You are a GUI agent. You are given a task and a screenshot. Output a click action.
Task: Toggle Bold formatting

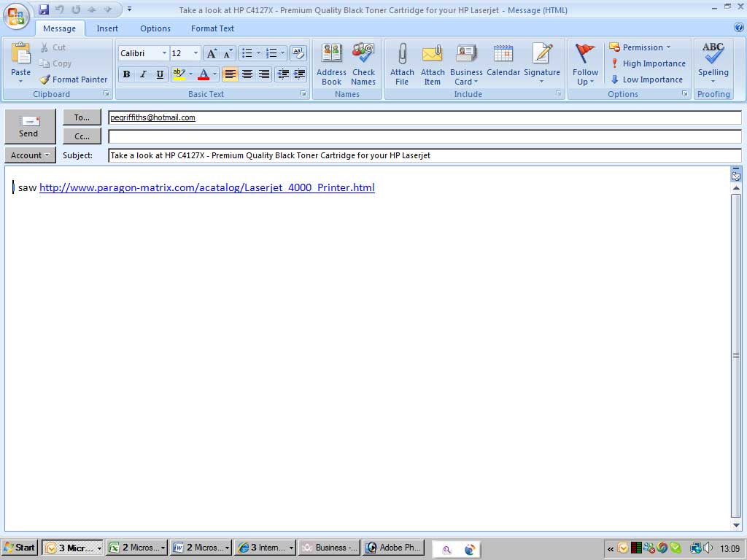(x=126, y=74)
